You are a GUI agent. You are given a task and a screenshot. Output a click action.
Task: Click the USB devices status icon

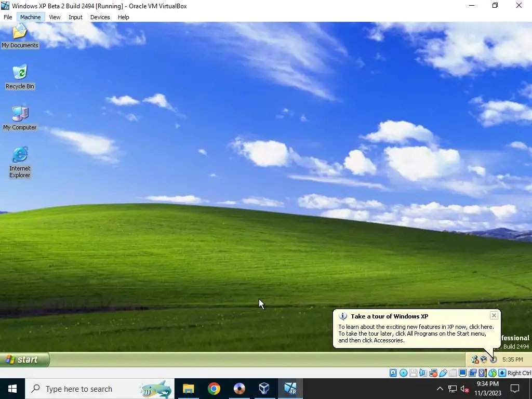[443, 373]
